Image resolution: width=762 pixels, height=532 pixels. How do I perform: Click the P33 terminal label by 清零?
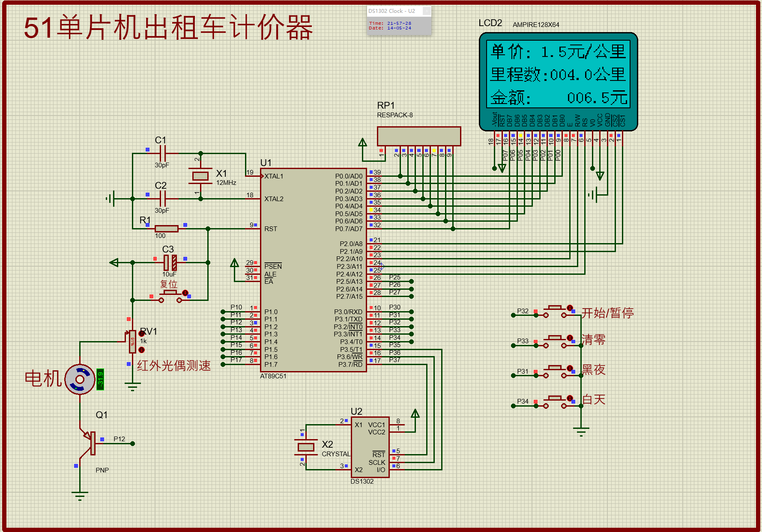(x=523, y=341)
